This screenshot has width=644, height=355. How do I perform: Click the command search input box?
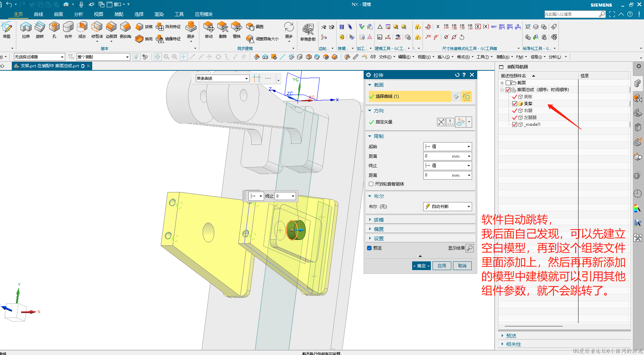(x=572, y=14)
